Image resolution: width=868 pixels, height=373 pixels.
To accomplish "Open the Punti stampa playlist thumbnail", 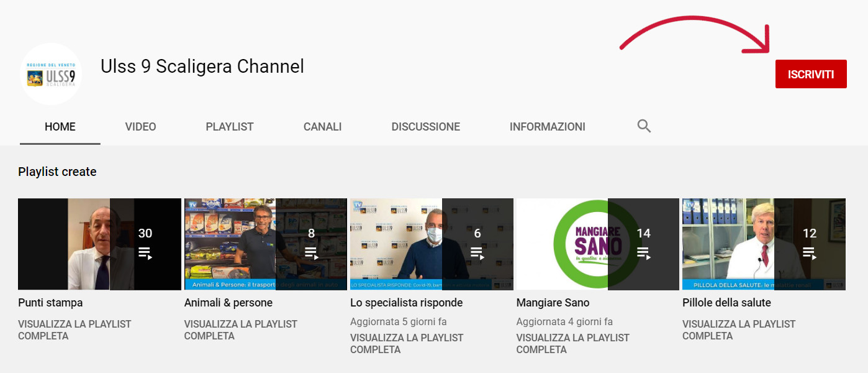I will click(99, 244).
